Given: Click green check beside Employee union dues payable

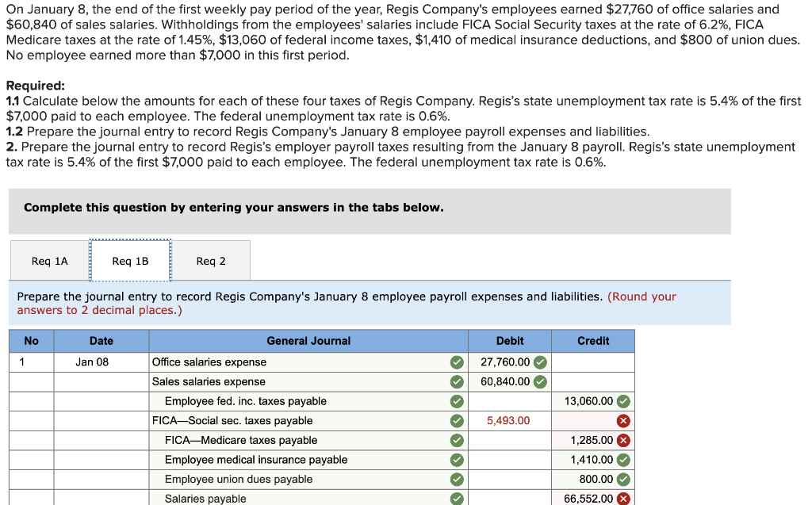Looking at the screenshot, I should point(457,479).
